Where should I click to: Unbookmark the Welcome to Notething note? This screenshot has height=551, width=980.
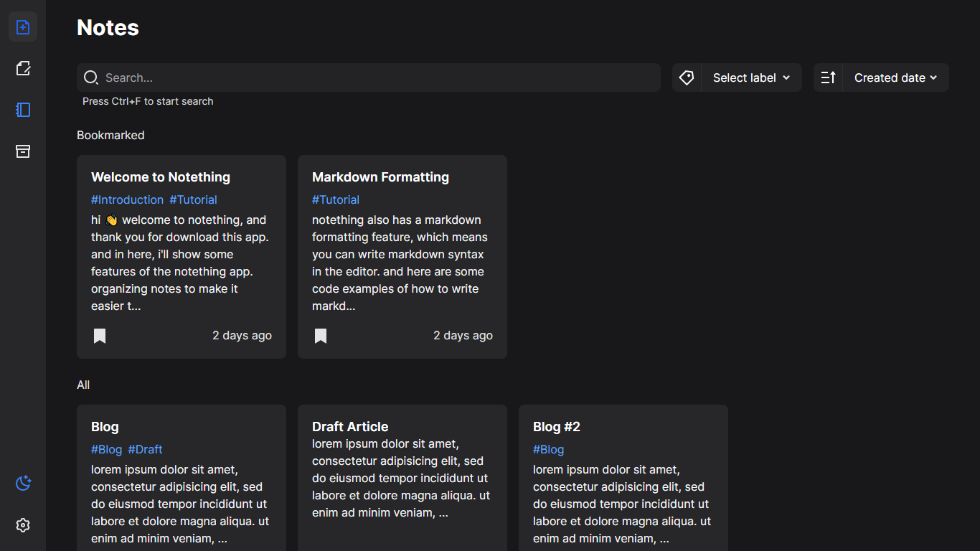coord(99,335)
